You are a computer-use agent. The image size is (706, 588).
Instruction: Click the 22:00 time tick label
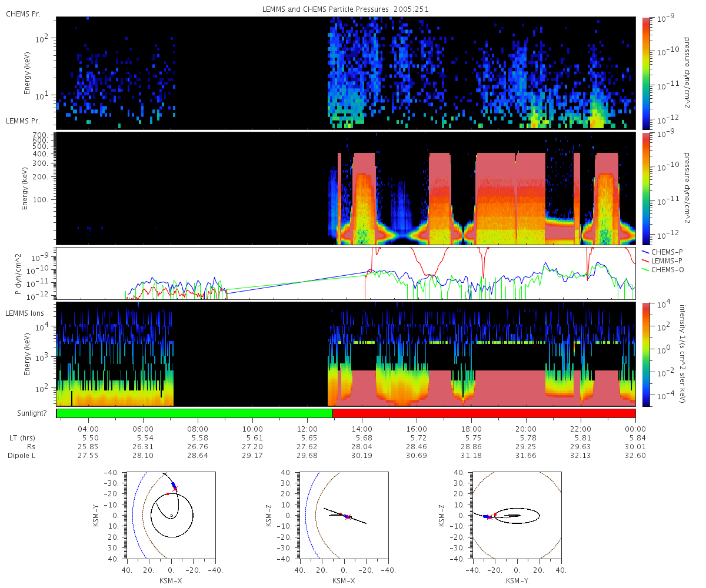coord(581,430)
